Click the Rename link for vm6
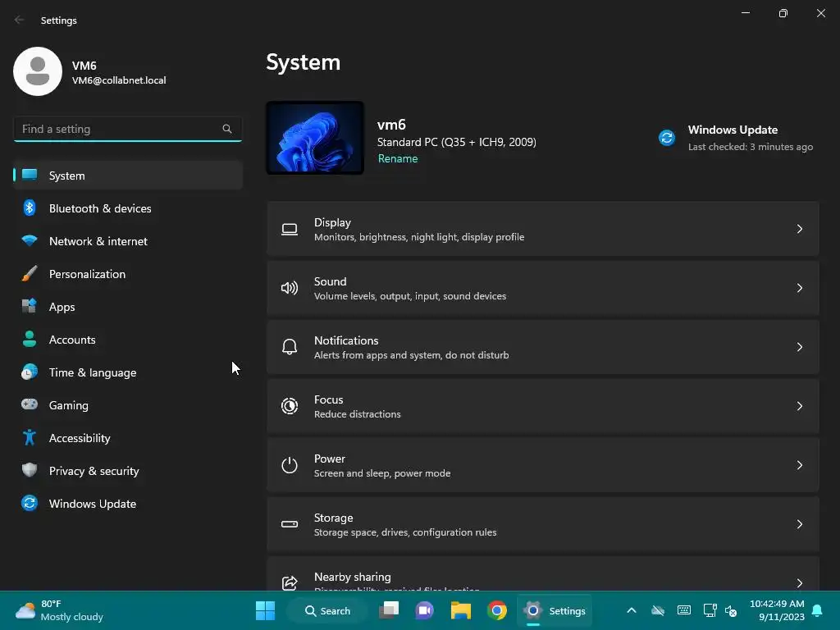The width and height of the screenshot is (840, 630). [x=398, y=158]
